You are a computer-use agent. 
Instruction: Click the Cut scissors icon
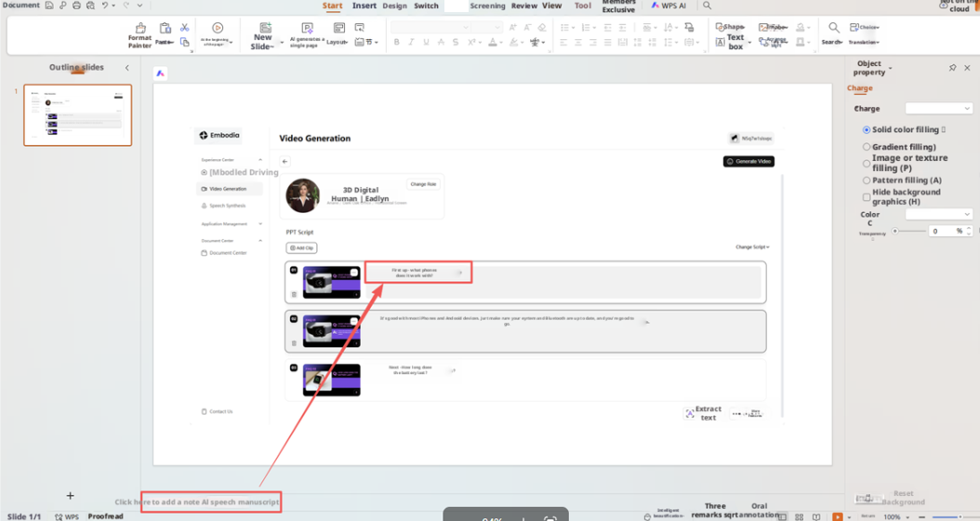pos(184,28)
